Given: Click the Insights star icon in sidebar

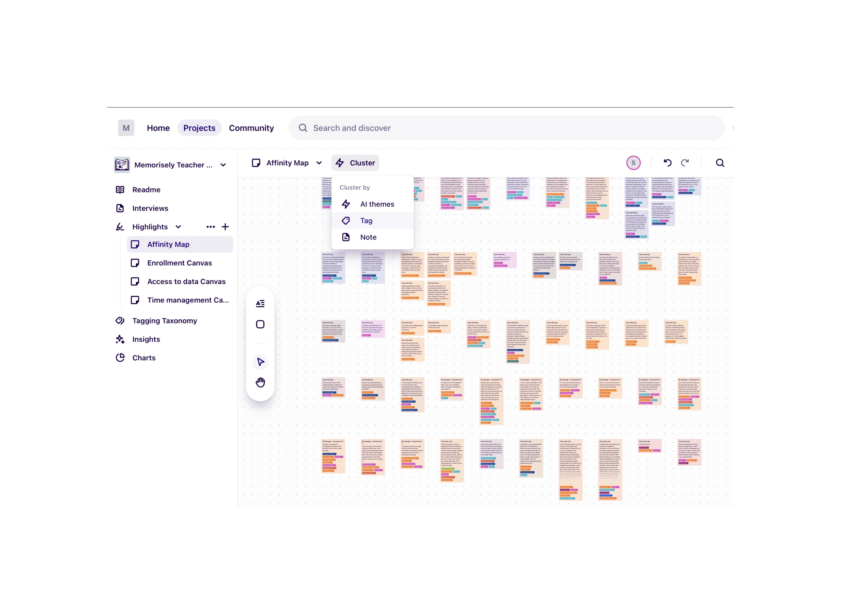Looking at the screenshot, I should [120, 339].
